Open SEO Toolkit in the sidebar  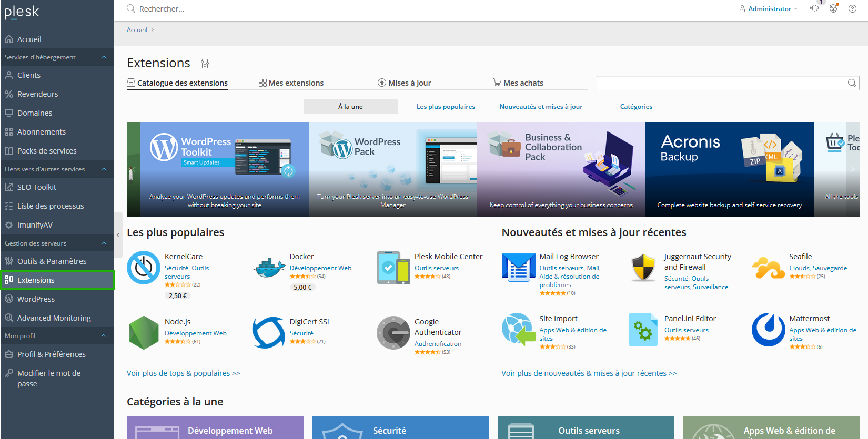pos(57,187)
